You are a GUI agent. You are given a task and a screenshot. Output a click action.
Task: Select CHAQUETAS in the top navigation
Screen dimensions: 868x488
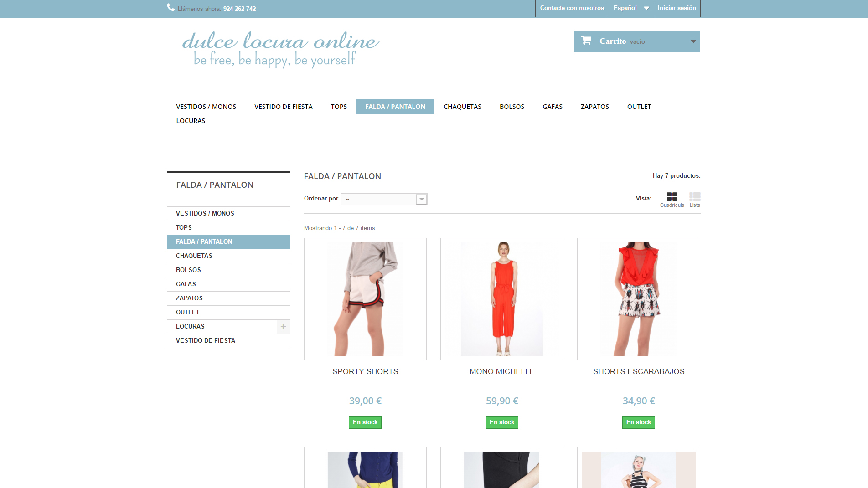[x=462, y=107]
